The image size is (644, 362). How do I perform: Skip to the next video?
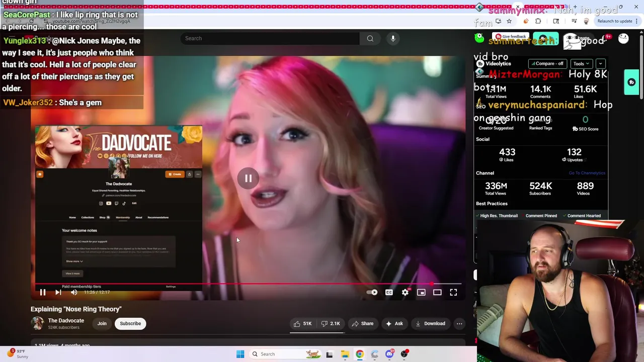point(58,292)
